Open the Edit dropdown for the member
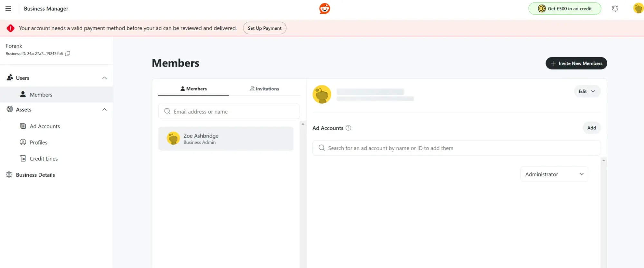Screen dimensions: 644x268 pos(587,91)
